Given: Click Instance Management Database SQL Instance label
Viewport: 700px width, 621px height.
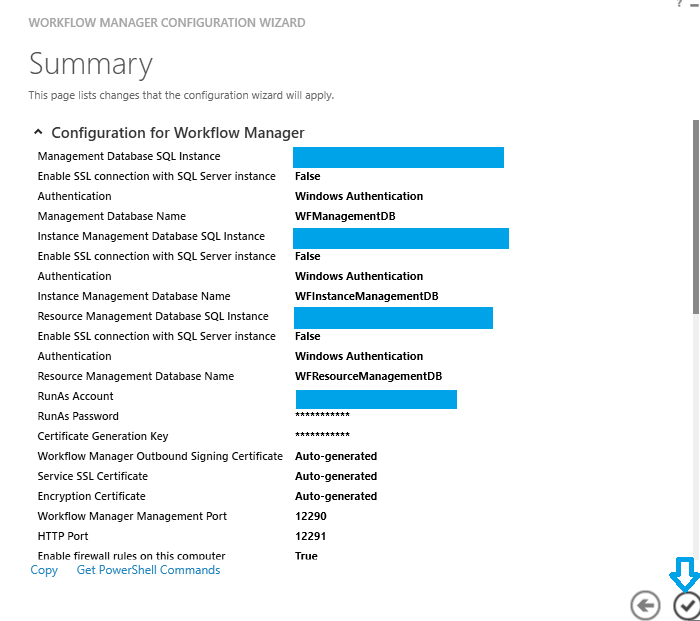Looking at the screenshot, I should (x=151, y=236).
